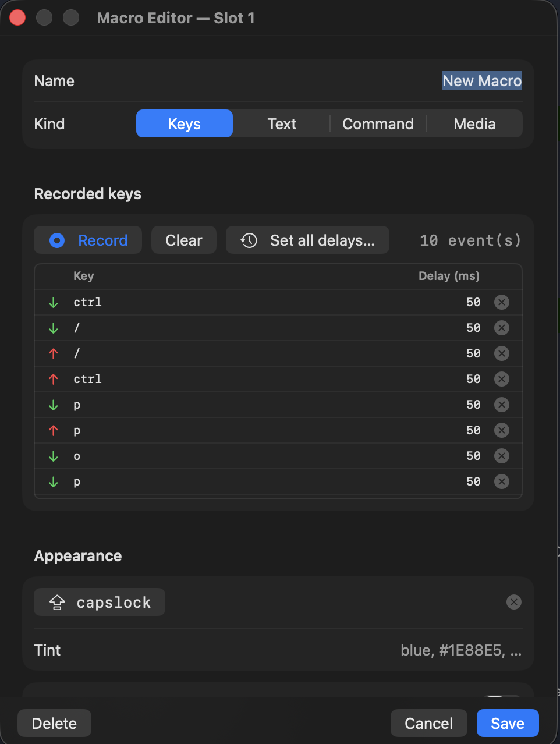Remove the / key-up event
560x744 pixels.
click(x=502, y=353)
